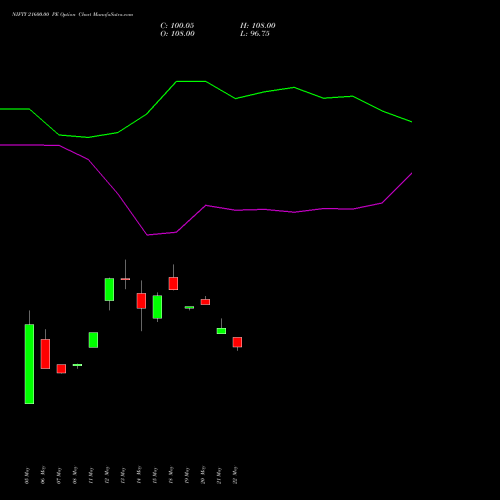Click the 18 May date label

(x=171, y=475)
